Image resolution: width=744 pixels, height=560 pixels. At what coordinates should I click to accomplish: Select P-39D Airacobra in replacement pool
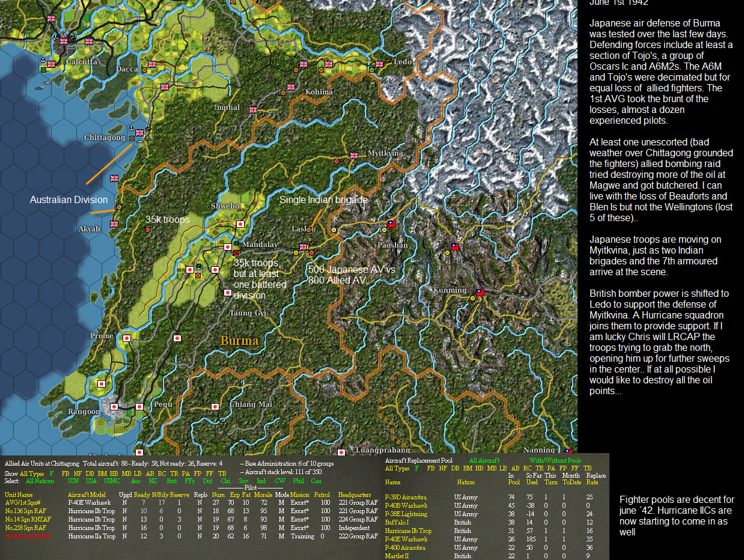pos(406,498)
